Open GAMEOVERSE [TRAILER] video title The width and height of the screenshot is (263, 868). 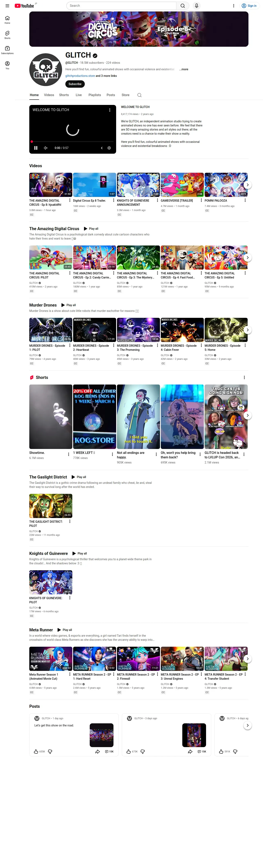click(177, 200)
